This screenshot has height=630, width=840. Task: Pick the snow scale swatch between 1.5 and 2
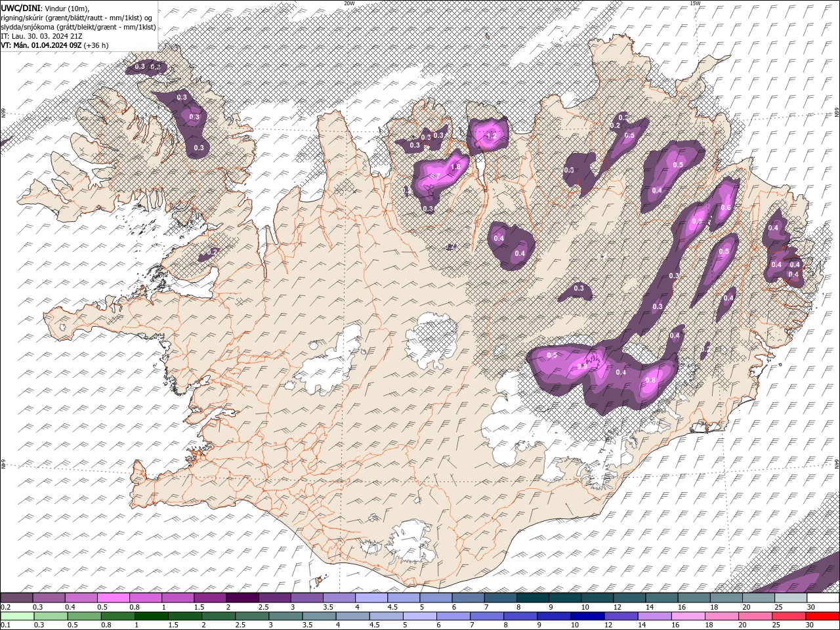click(x=210, y=597)
